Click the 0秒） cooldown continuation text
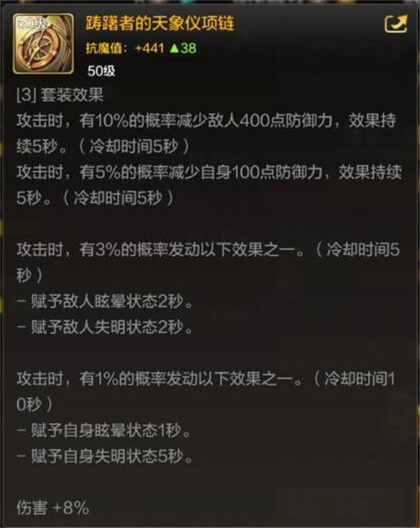 click(34, 405)
